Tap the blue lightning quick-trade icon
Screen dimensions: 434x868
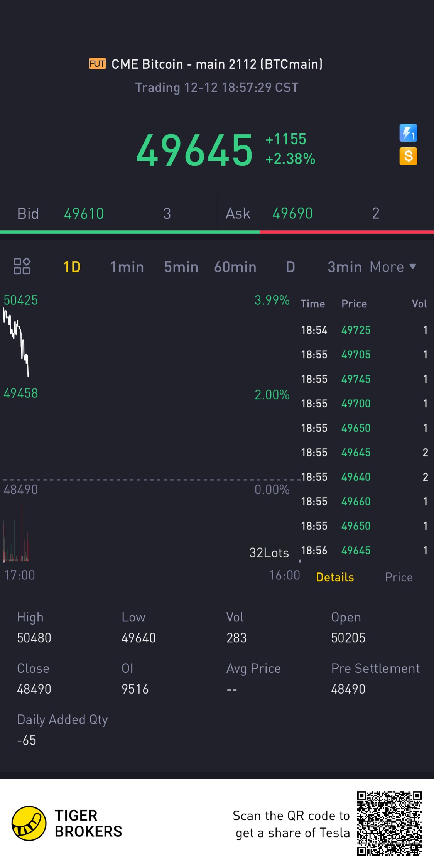point(408,133)
